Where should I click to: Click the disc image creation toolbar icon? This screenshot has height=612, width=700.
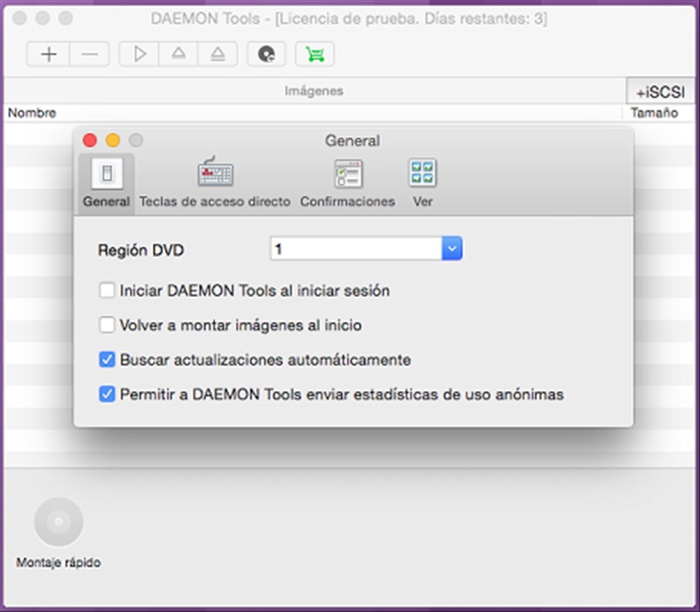(x=267, y=54)
